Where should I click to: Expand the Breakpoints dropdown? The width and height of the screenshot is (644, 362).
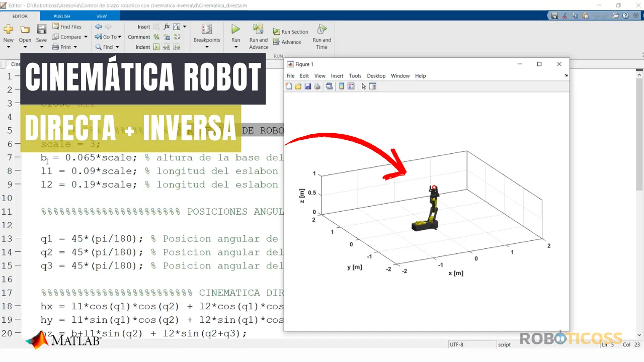click(x=207, y=47)
